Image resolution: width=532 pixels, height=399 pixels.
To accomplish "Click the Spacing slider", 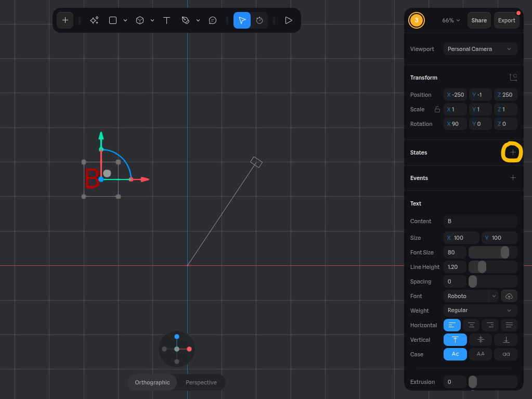I will click(492, 281).
